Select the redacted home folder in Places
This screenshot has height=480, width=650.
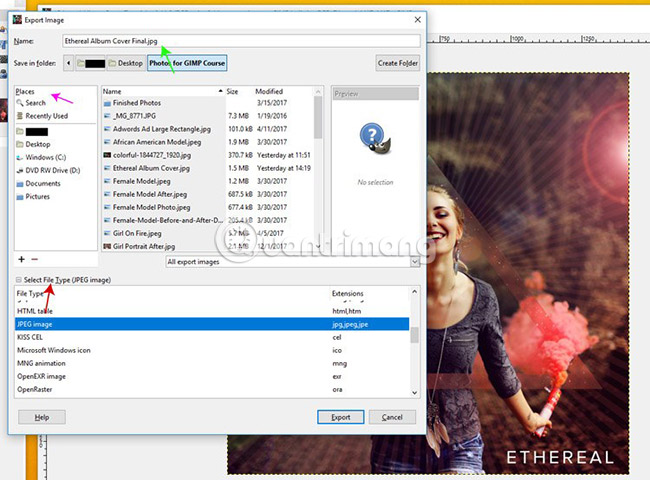coord(32,132)
